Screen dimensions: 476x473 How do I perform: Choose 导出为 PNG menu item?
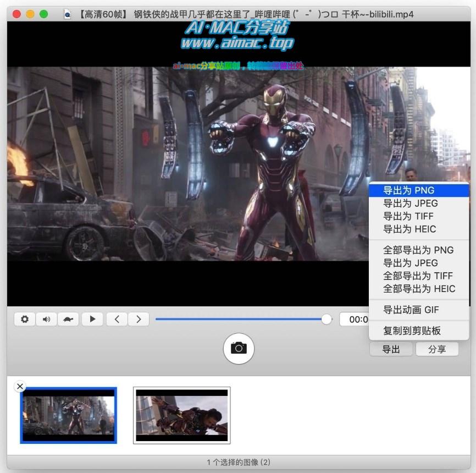point(419,190)
